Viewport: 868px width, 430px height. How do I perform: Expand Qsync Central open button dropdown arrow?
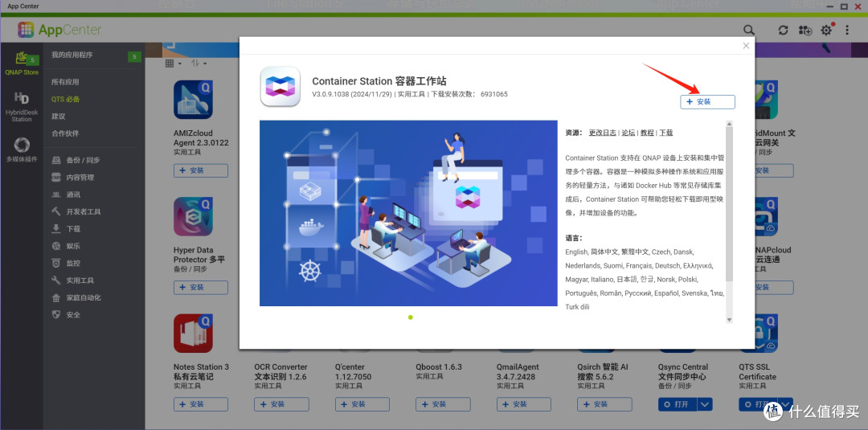(x=705, y=404)
